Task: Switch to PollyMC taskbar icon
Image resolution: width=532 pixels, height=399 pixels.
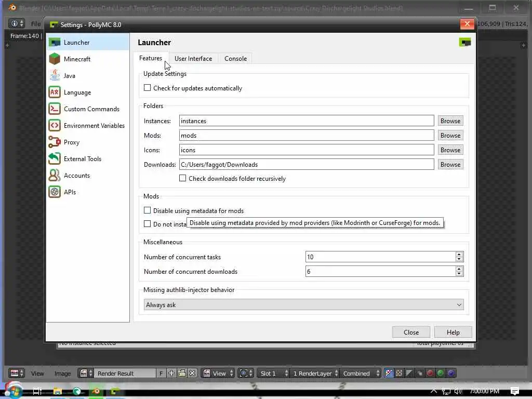Action: click(x=115, y=391)
